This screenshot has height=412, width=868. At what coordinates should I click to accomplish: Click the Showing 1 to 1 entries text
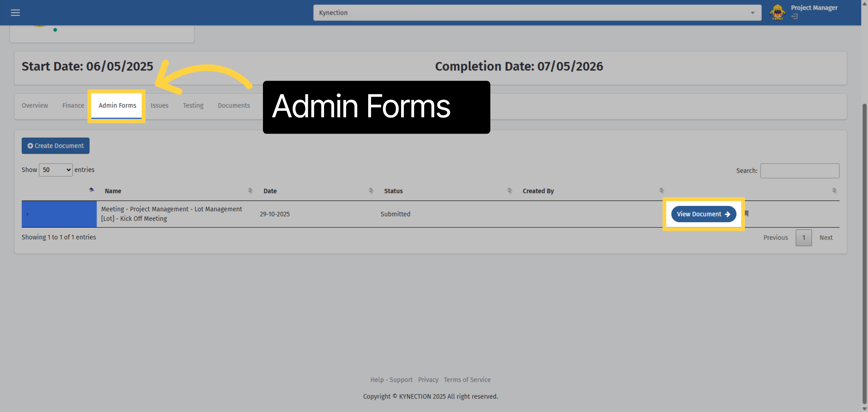tap(59, 237)
